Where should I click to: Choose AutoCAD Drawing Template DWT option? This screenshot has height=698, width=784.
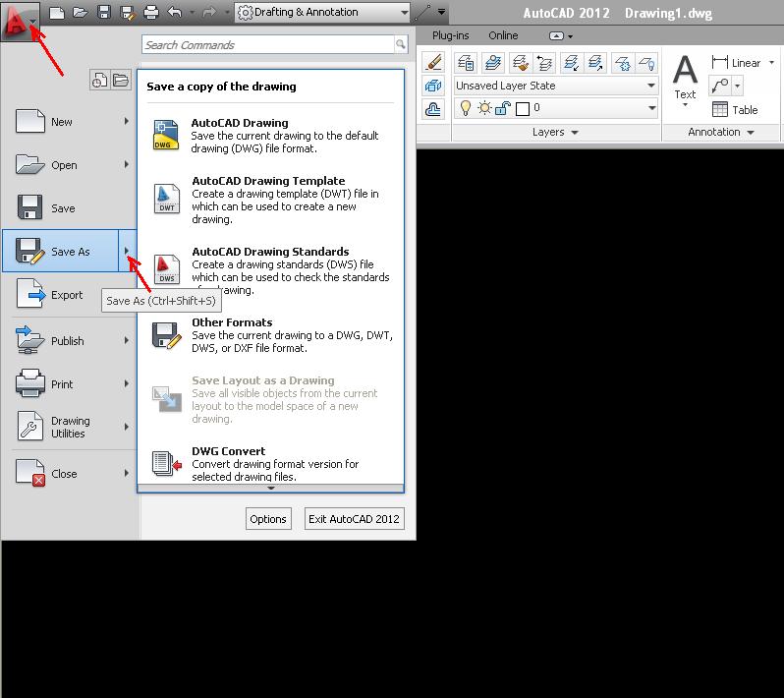[270, 200]
